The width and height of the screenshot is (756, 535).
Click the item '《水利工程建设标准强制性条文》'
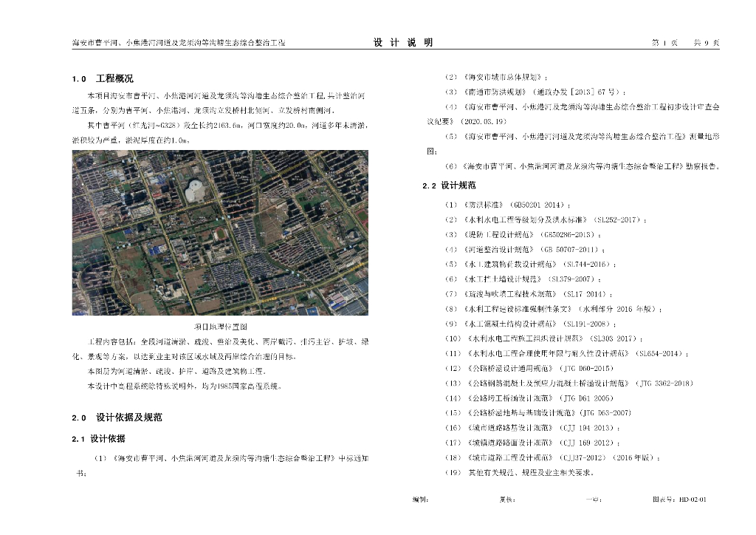[519, 309]
